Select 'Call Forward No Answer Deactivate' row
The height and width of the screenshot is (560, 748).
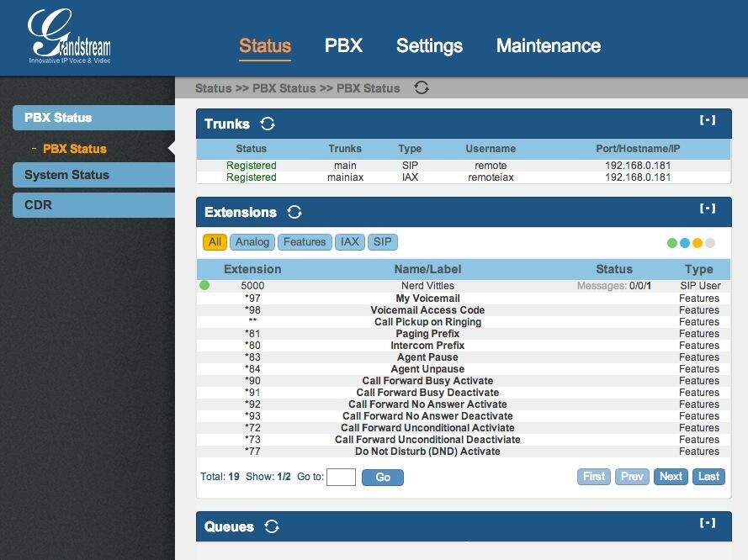pos(464,416)
